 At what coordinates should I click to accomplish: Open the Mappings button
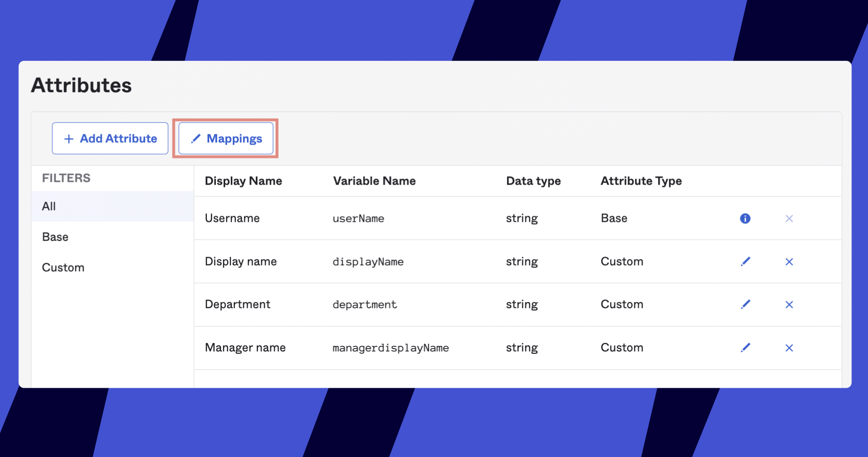pos(226,139)
